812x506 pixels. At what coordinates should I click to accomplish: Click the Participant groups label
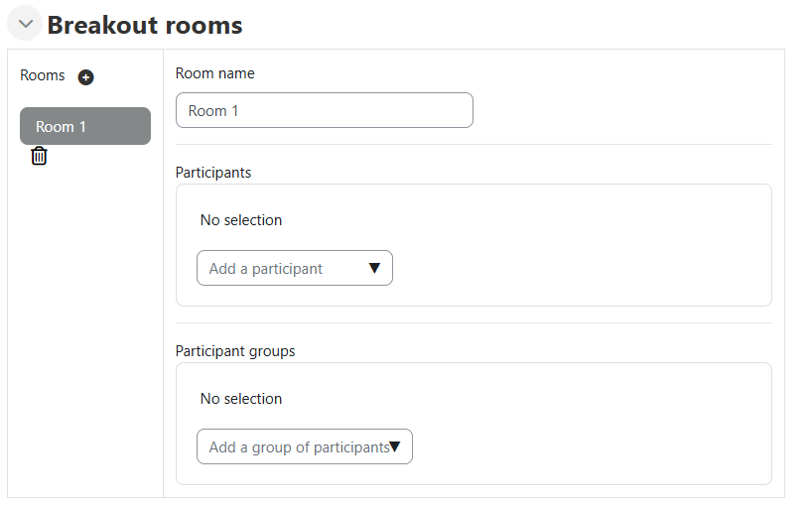coord(235,351)
